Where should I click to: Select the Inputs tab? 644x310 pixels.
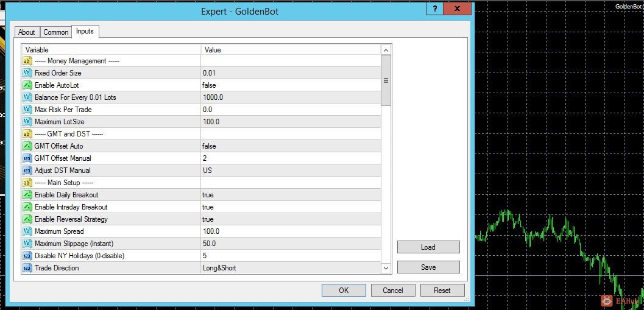coord(85,31)
